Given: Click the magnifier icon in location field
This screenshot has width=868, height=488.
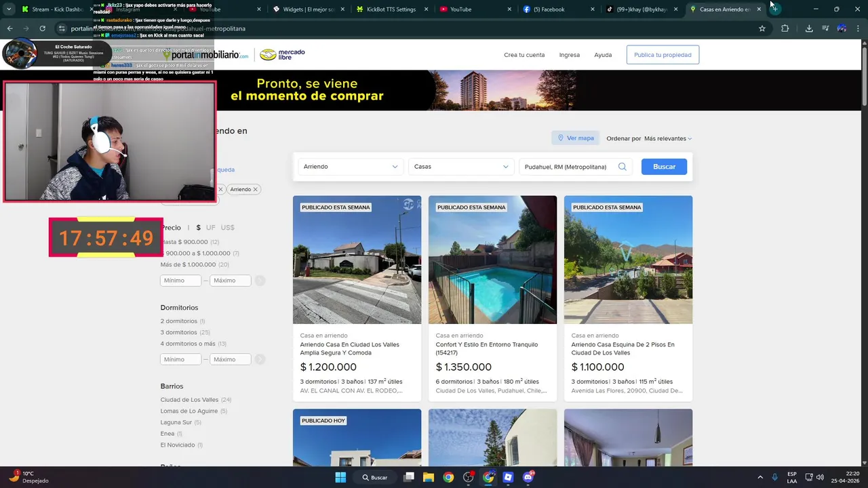Looking at the screenshot, I should click(622, 167).
